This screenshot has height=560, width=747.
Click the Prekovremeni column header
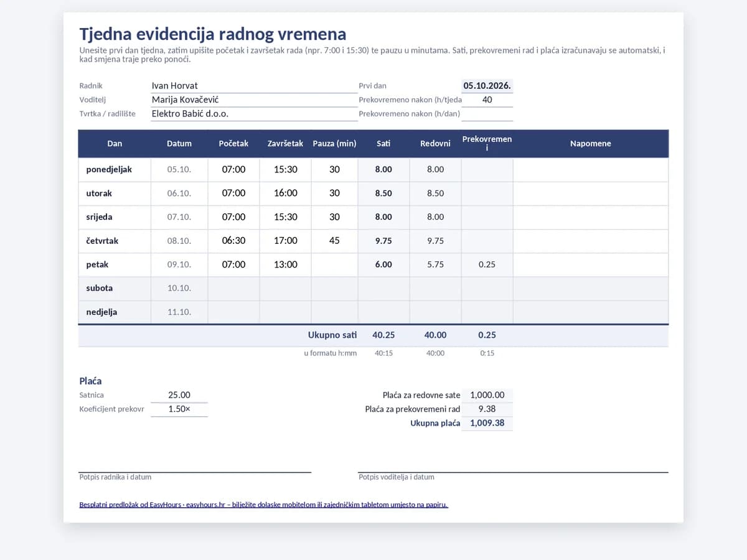(x=487, y=144)
